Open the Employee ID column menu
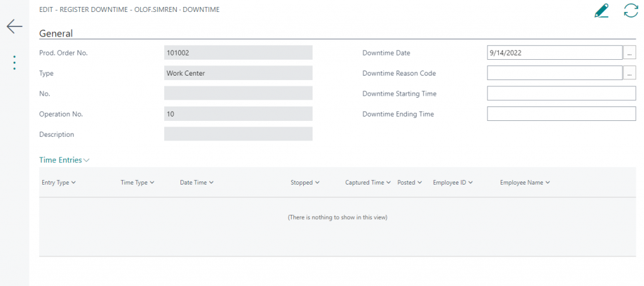 click(453, 183)
